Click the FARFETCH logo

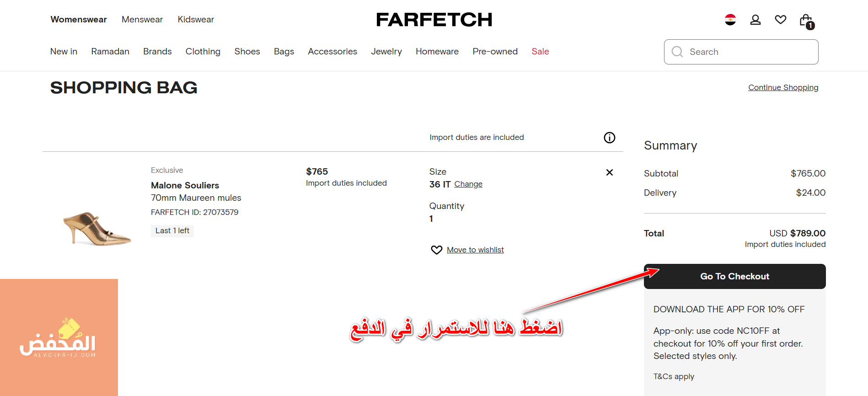tap(434, 20)
